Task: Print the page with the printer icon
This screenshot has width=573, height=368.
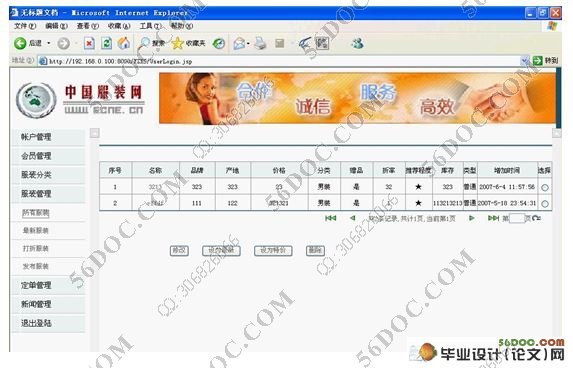Action: pos(261,43)
